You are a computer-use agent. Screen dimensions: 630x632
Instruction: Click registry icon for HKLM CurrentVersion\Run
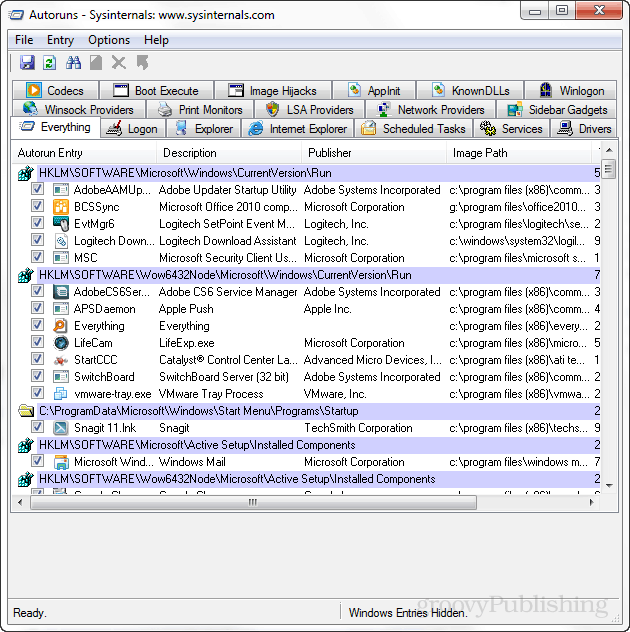tap(25, 173)
